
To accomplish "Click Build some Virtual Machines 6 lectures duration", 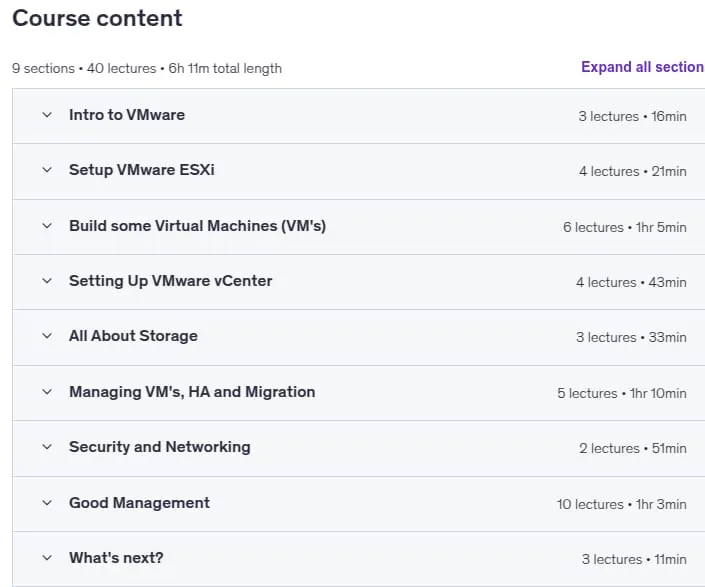I will 625,227.
